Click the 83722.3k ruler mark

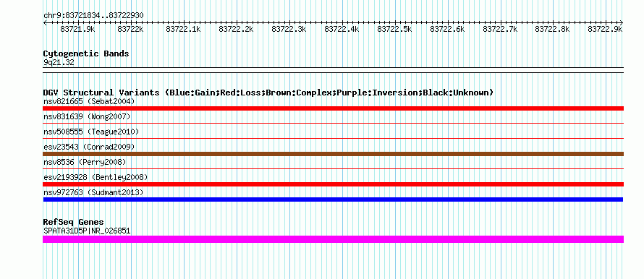pyautogui.click(x=289, y=29)
